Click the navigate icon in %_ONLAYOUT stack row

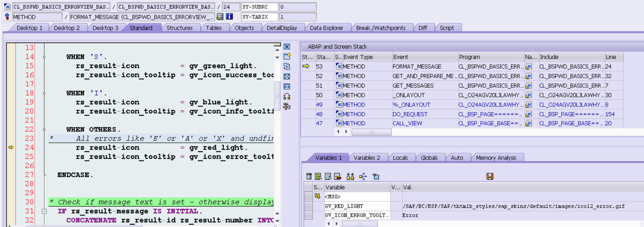tap(529, 104)
